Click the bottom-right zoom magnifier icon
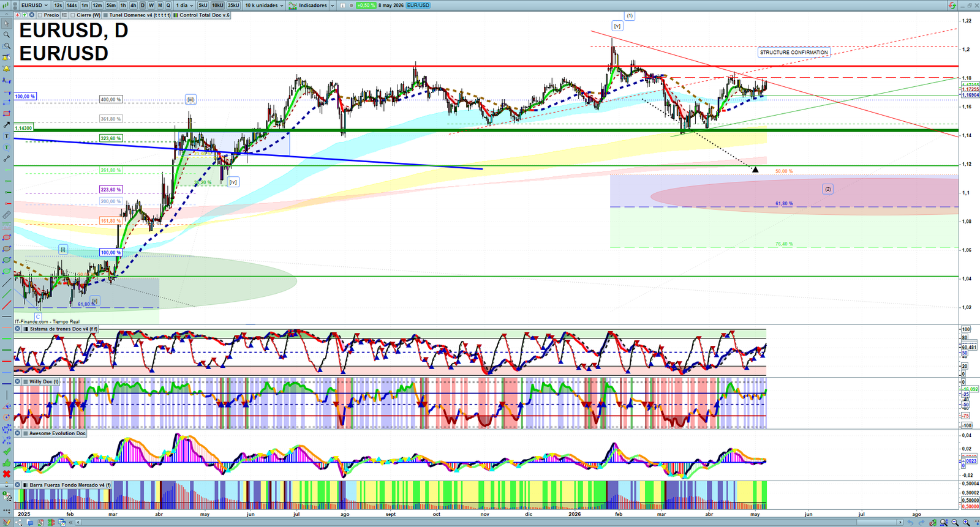The height and width of the screenshot is (527, 980). tap(966, 523)
